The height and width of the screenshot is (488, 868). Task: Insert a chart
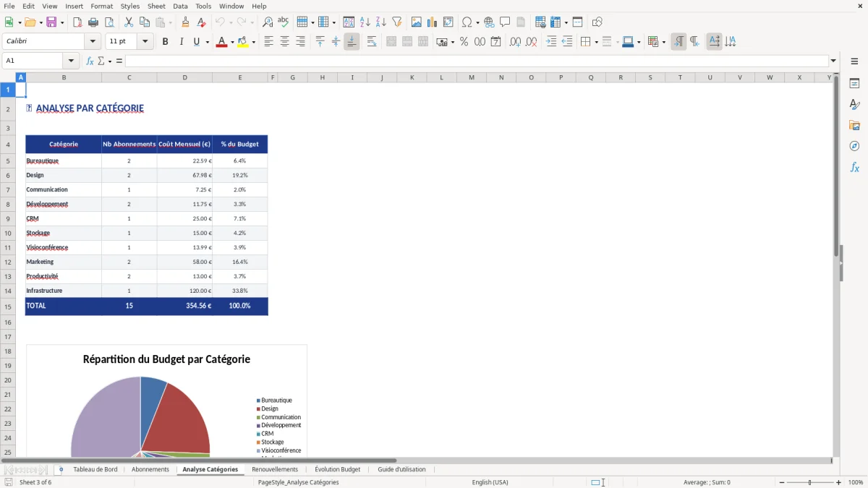point(432,22)
